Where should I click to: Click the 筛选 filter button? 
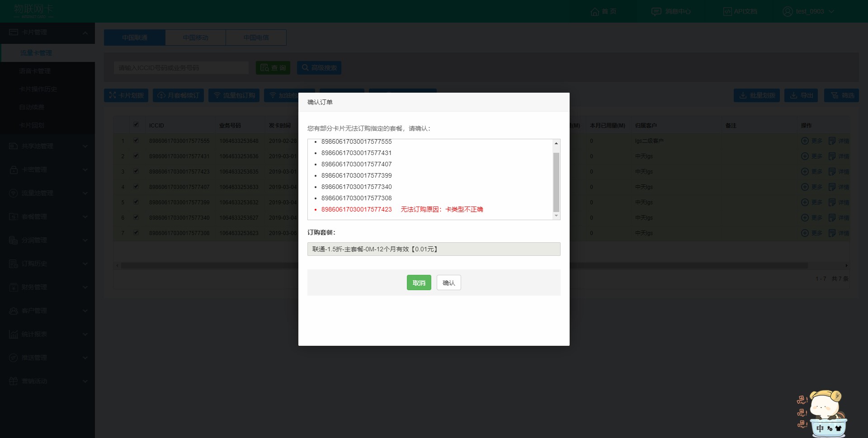pyautogui.click(x=841, y=95)
